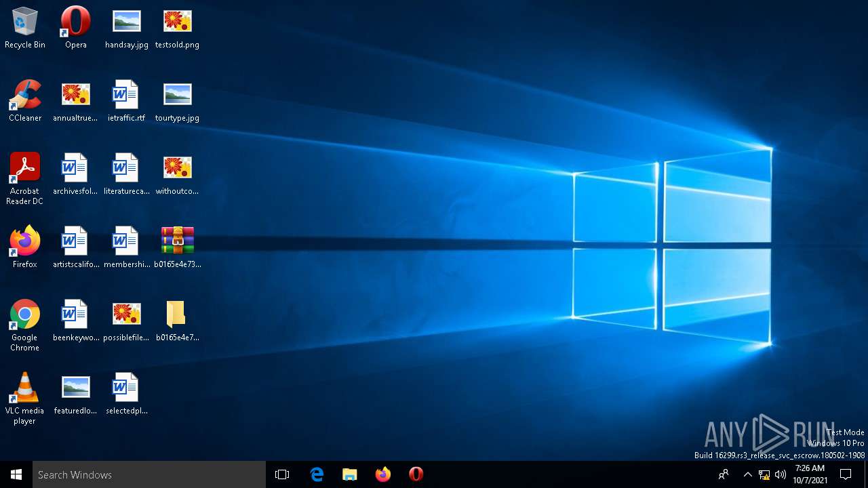This screenshot has width=868, height=488.
Task: Select the tourtype.jpg image file
Action: [x=177, y=101]
